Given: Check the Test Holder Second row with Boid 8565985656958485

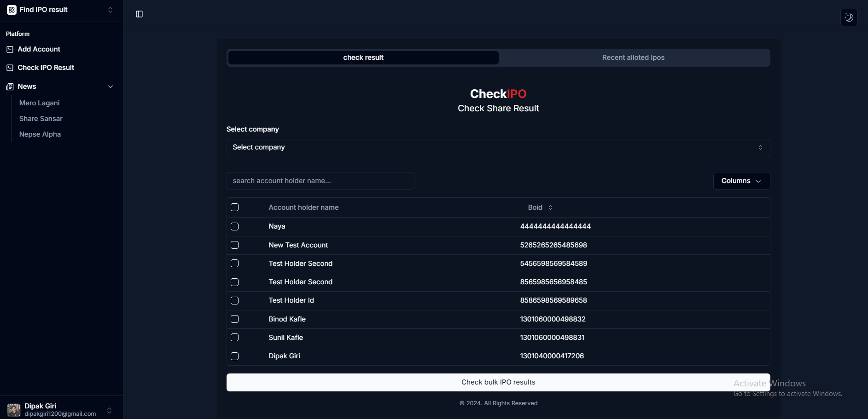Looking at the screenshot, I should click(234, 282).
